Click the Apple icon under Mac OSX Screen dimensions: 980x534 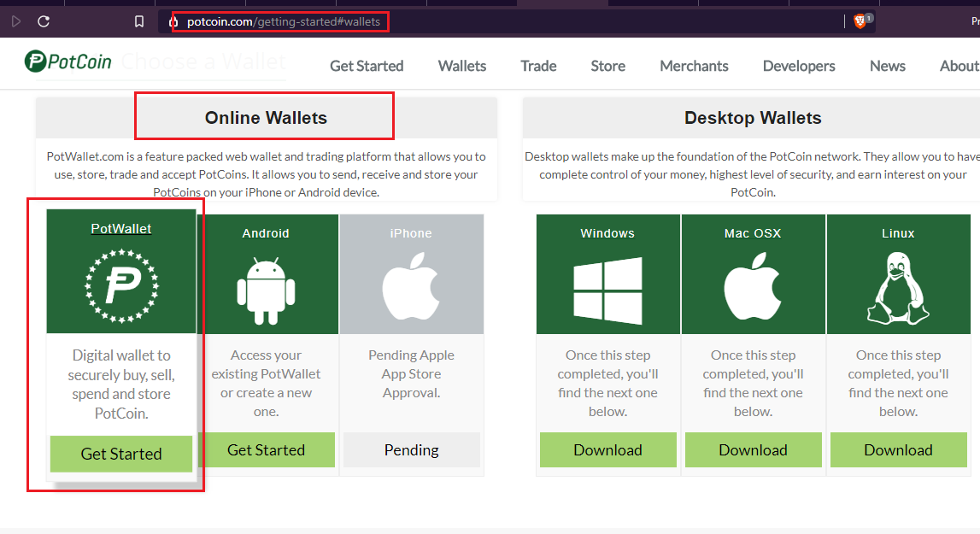pos(753,286)
